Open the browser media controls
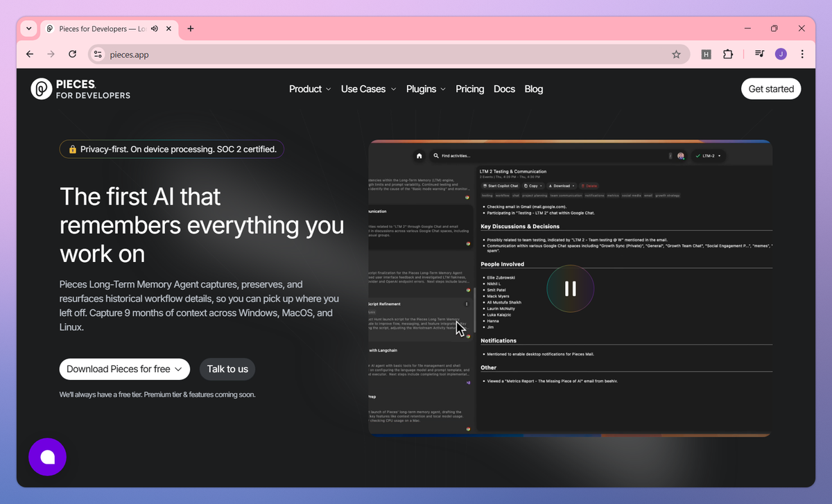832x504 pixels. coord(760,54)
